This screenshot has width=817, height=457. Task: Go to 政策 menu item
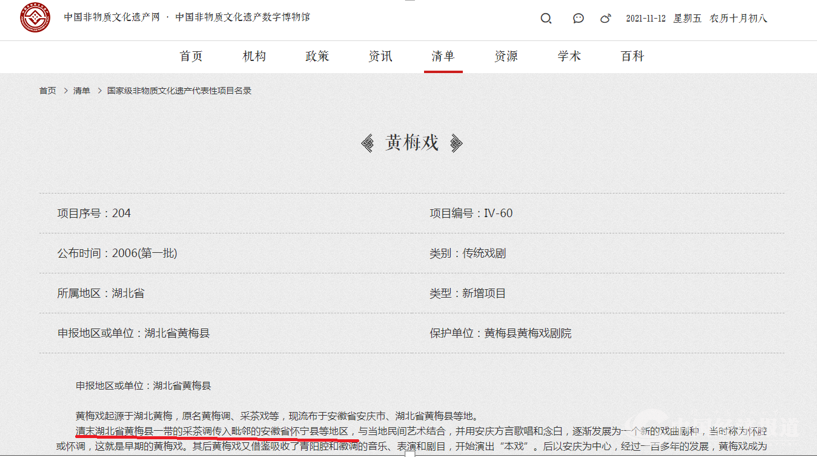pyautogui.click(x=317, y=56)
